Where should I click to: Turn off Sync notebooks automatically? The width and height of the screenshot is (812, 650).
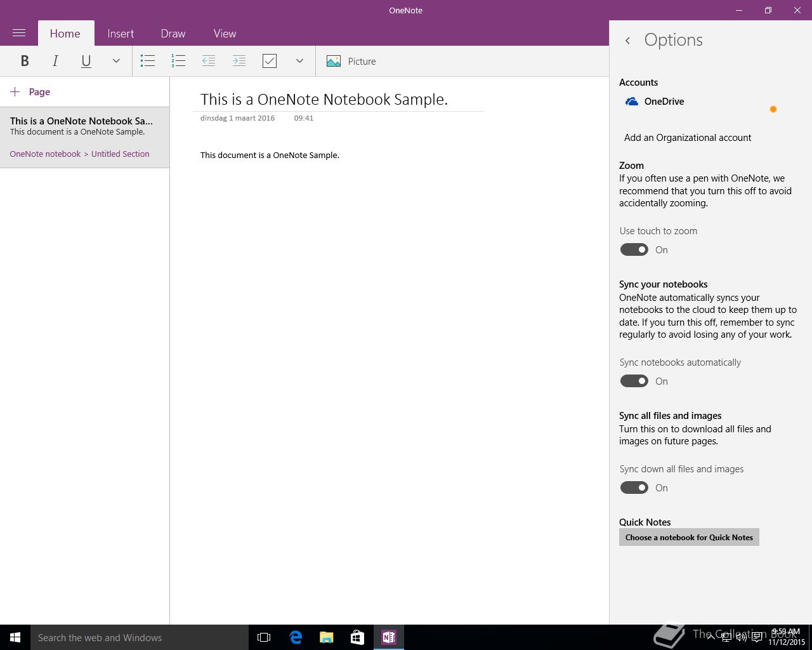tap(634, 381)
